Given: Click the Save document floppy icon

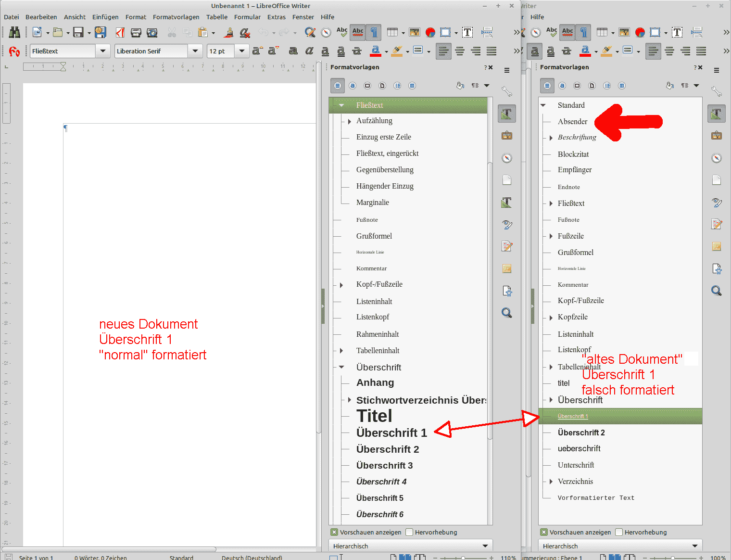Looking at the screenshot, I should click(x=78, y=32).
